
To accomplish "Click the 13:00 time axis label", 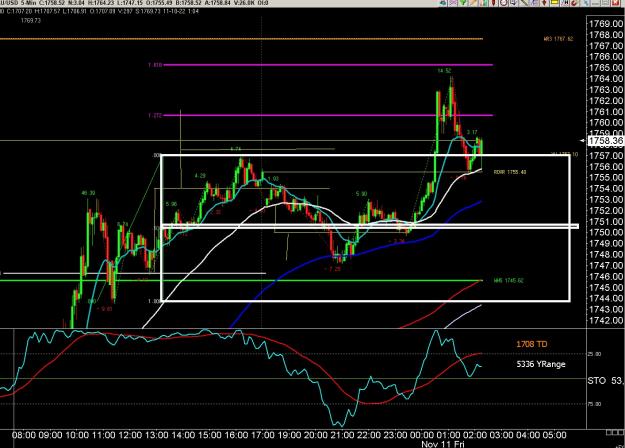I will pos(156,435).
